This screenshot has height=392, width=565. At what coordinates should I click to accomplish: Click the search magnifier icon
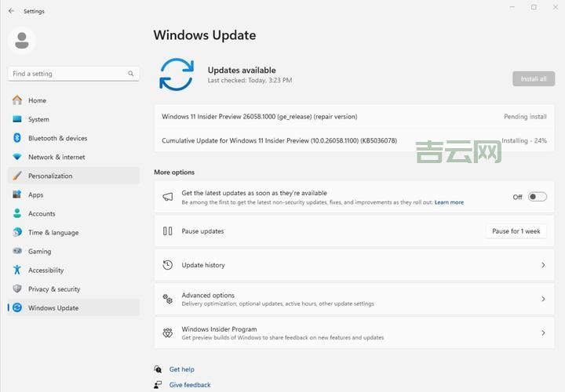click(x=130, y=74)
